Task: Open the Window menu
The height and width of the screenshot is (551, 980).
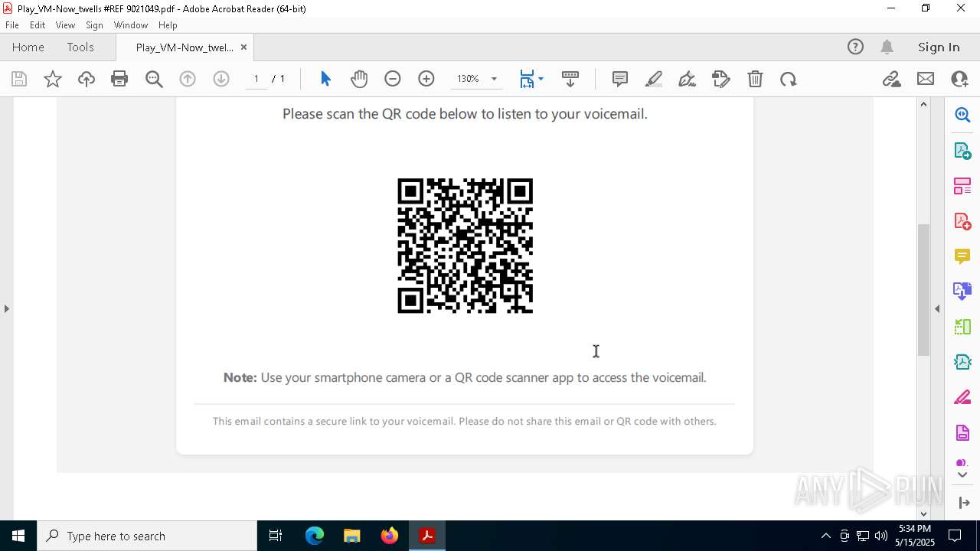Action: pos(131,25)
